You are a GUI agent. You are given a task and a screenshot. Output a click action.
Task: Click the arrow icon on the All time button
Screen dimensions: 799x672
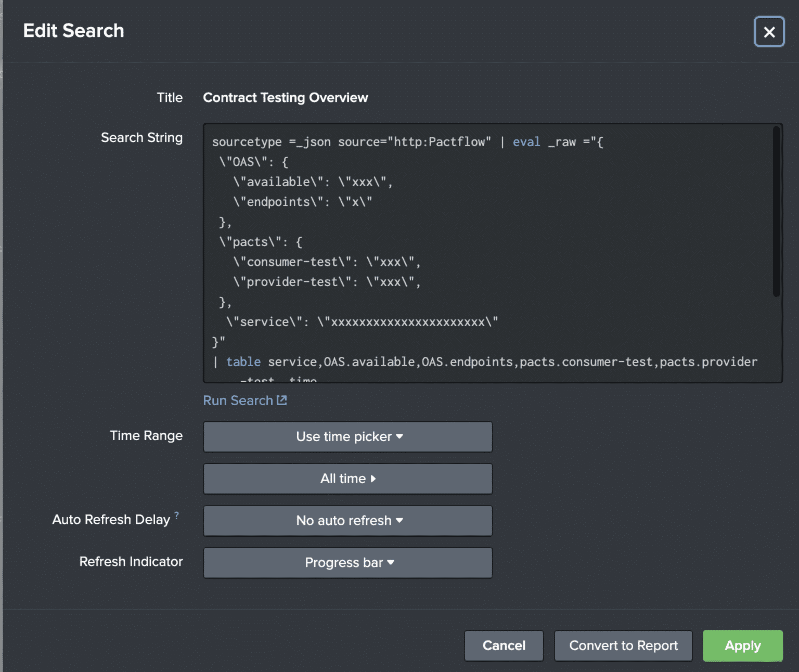[x=373, y=479]
